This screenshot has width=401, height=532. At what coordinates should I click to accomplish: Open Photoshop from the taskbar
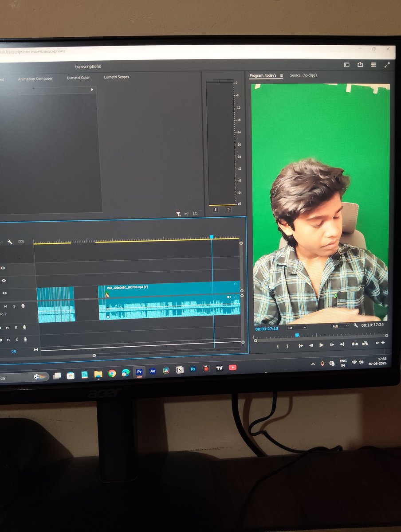click(x=193, y=369)
